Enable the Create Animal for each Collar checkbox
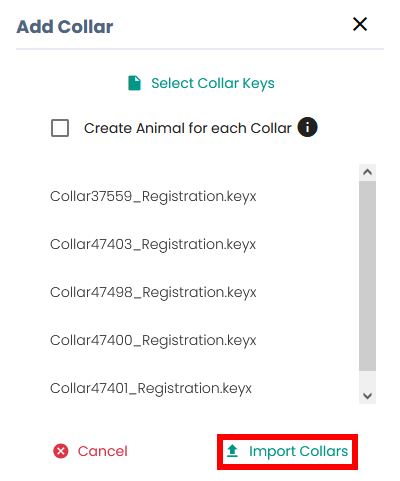400x481 pixels. [60, 128]
